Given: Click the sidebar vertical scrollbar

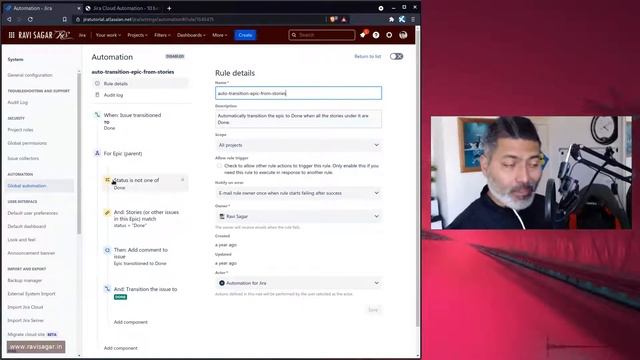Looking at the screenshot, I should 79,153.
